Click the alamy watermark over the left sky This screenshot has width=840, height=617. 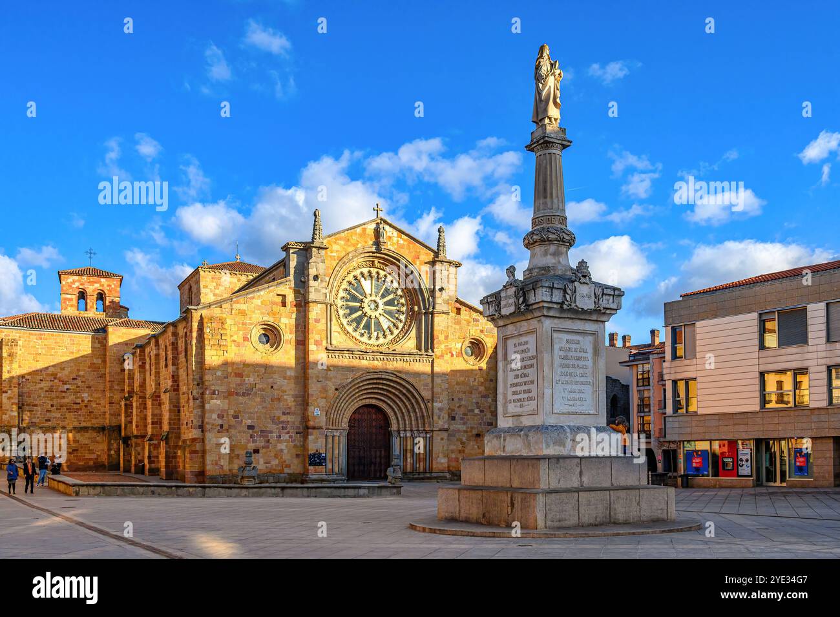click(x=133, y=193)
